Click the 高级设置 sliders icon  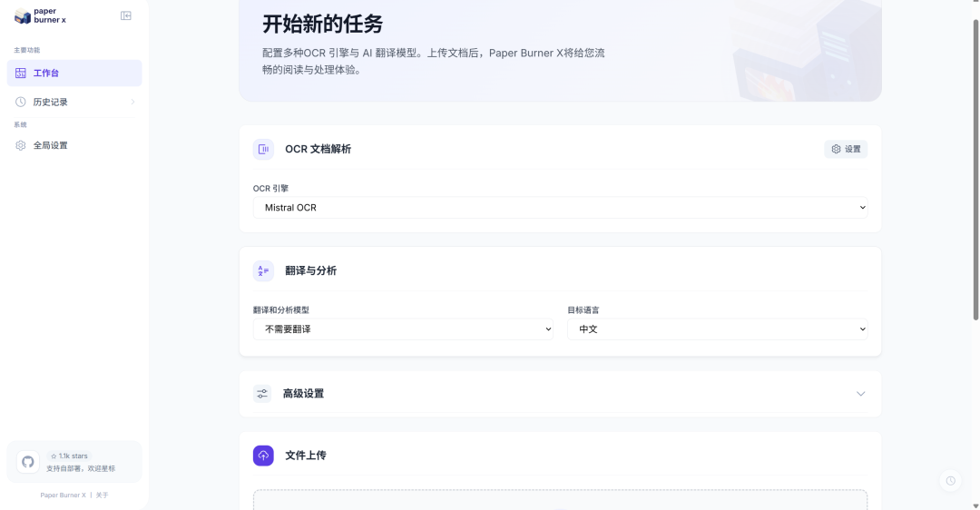[262, 394]
